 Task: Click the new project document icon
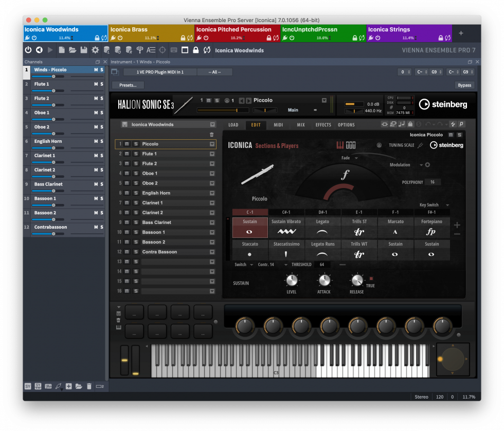pyautogui.click(x=61, y=50)
